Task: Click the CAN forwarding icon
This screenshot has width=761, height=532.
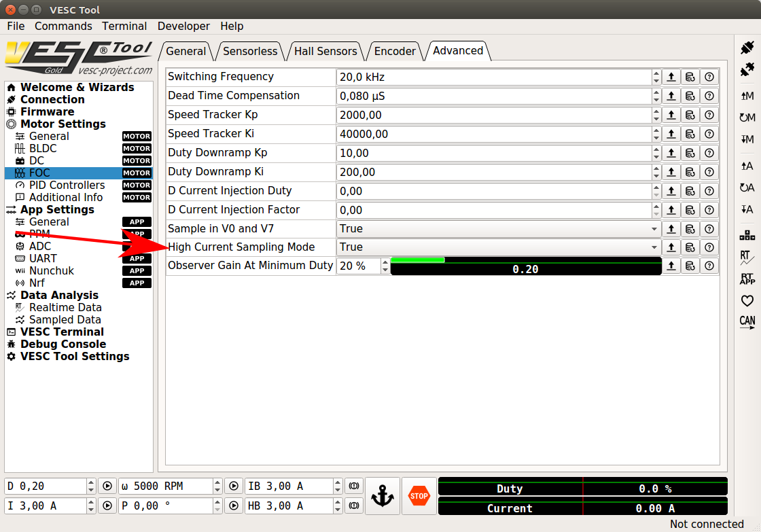Action: pyautogui.click(x=747, y=321)
